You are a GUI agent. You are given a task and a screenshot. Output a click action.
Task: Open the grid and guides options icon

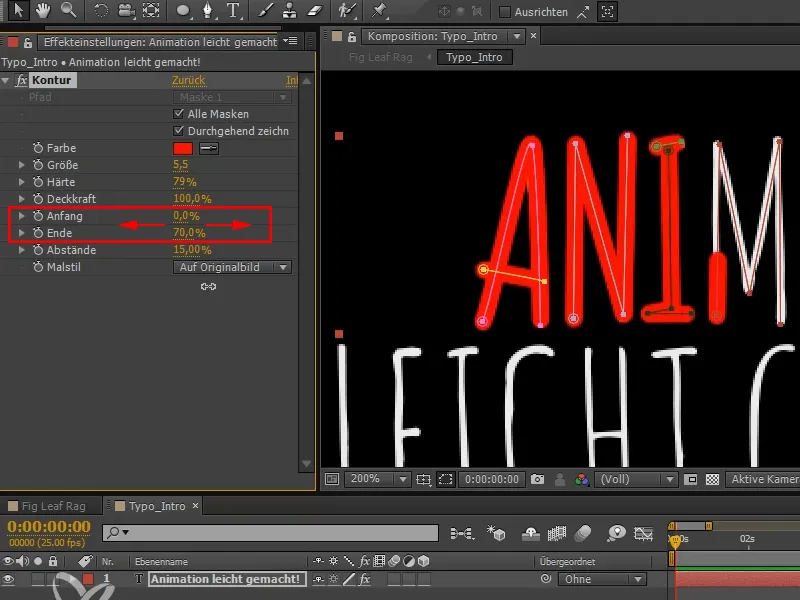[x=423, y=479]
